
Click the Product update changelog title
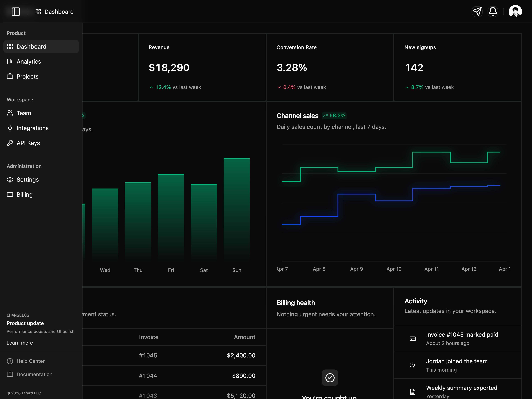[25, 323]
